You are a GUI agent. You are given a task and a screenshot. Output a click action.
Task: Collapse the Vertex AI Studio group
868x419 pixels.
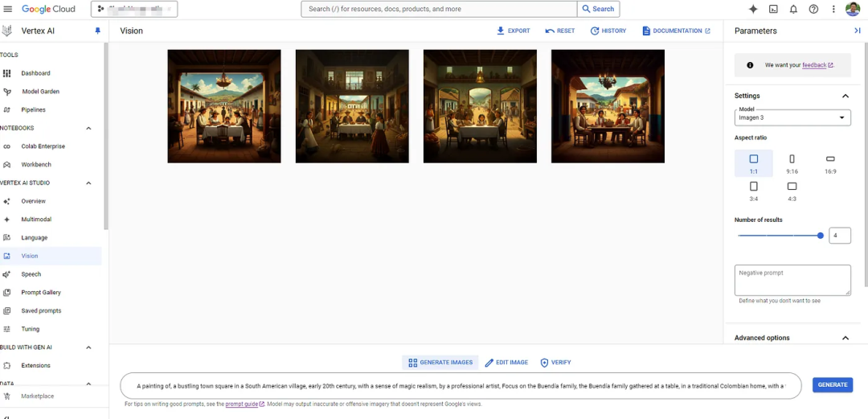[x=88, y=183]
